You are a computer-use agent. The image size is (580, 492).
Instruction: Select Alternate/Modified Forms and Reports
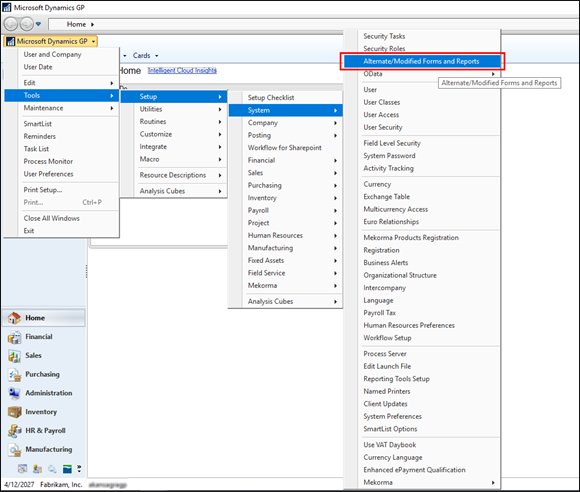tap(422, 61)
